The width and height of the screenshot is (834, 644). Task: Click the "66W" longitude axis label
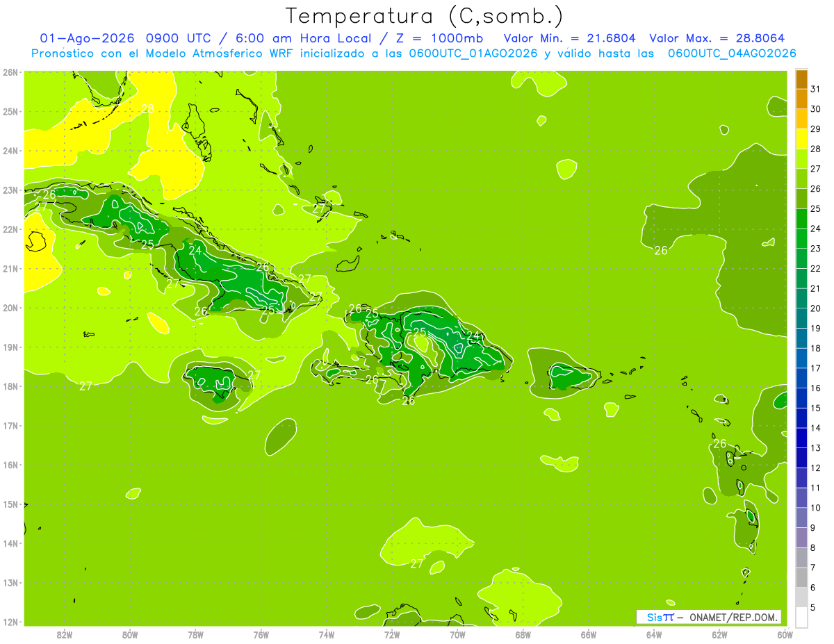point(589,634)
